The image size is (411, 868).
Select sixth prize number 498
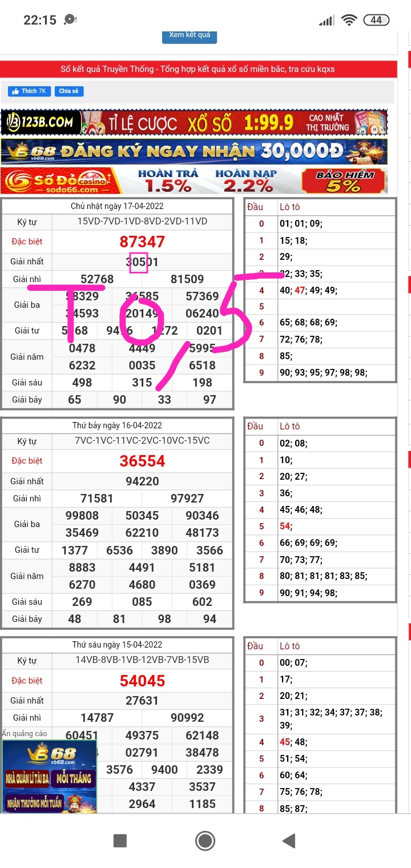(82, 383)
